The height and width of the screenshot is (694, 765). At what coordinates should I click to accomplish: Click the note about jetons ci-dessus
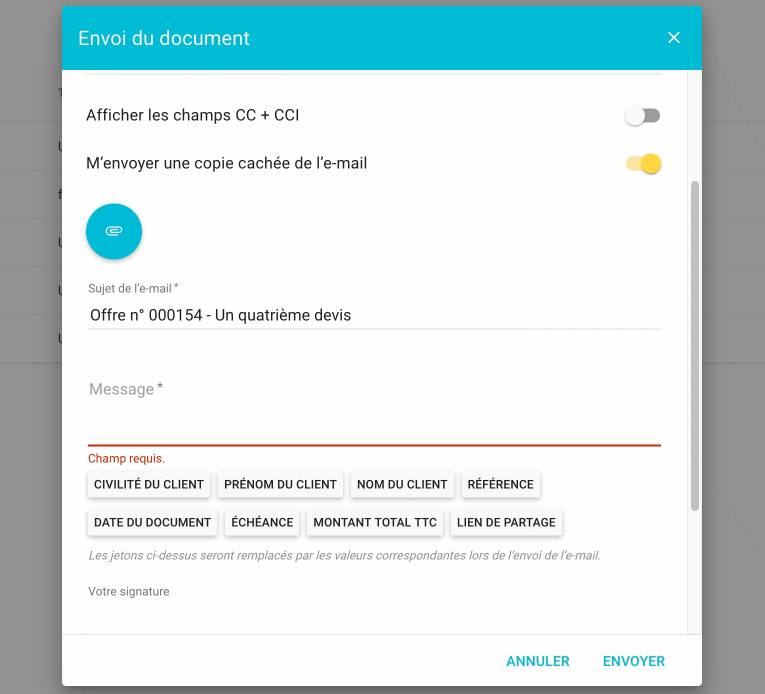coord(344,555)
